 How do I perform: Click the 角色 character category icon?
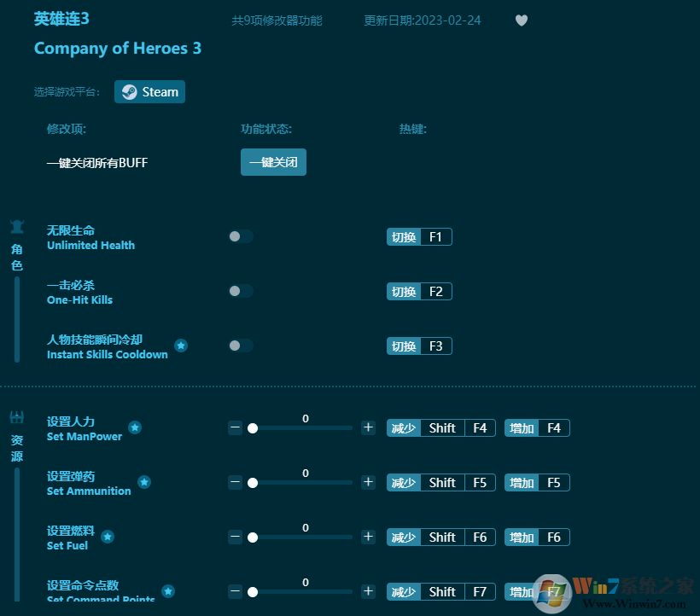pos(17,227)
